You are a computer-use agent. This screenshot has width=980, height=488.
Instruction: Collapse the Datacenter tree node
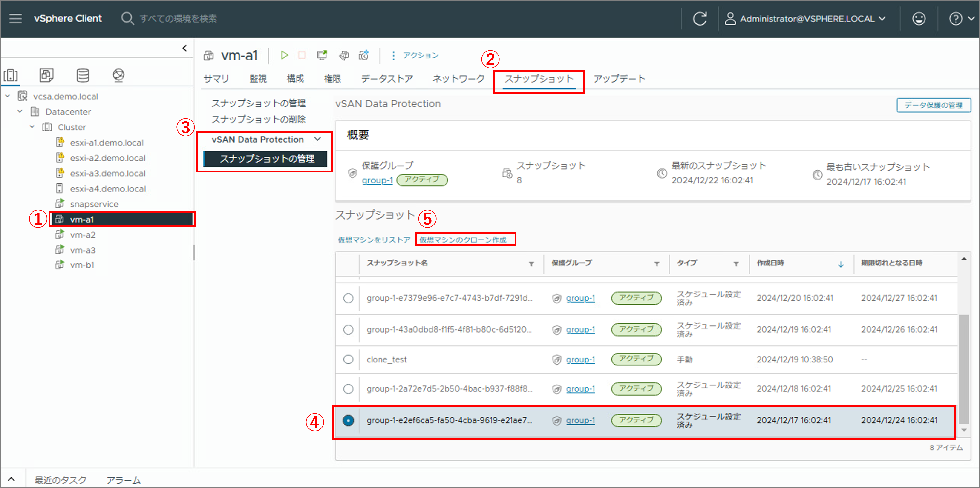pyautogui.click(x=20, y=111)
